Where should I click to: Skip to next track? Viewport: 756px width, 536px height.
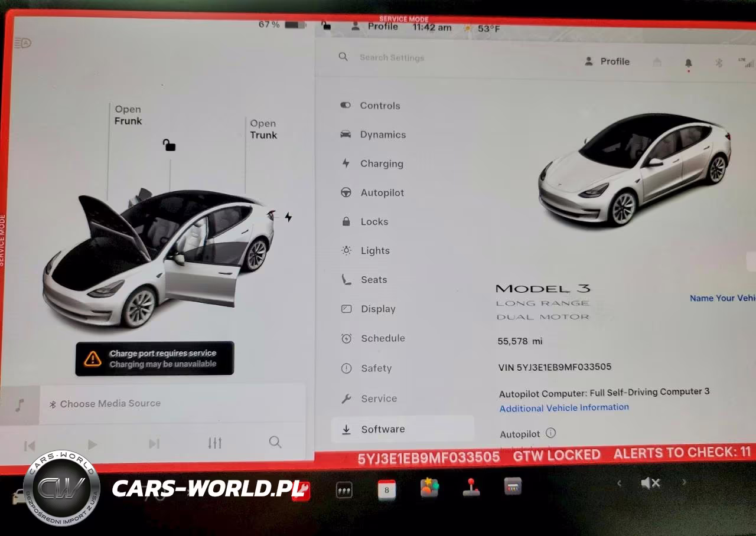click(x=154, y=443)
